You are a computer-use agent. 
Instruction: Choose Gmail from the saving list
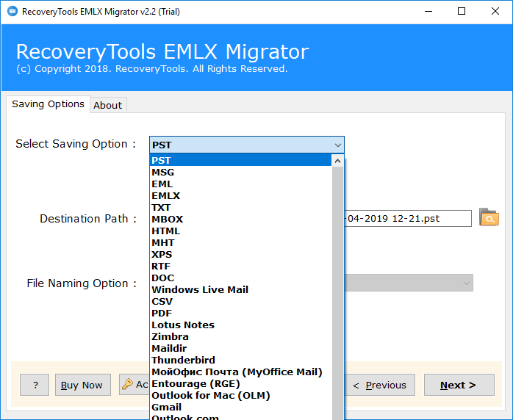[x=241, y=408]
